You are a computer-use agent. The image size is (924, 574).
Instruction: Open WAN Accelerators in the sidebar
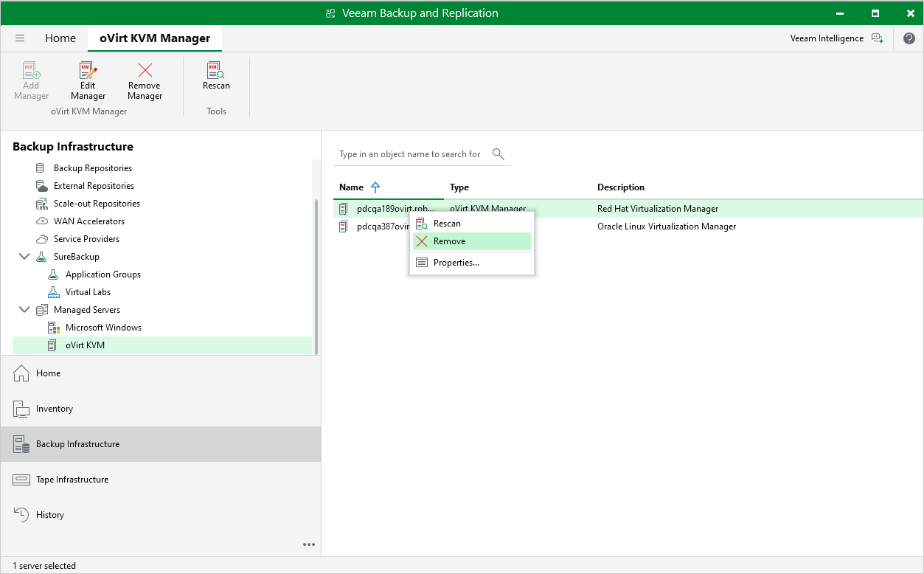click(x=88, y=221)
